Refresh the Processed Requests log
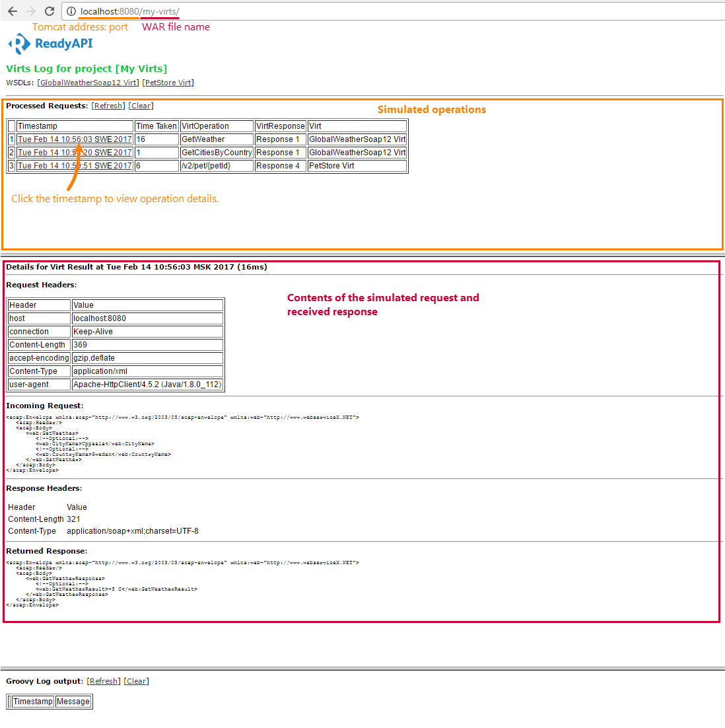The width and height of the screenshot is (725, 728). click(108, 105)
